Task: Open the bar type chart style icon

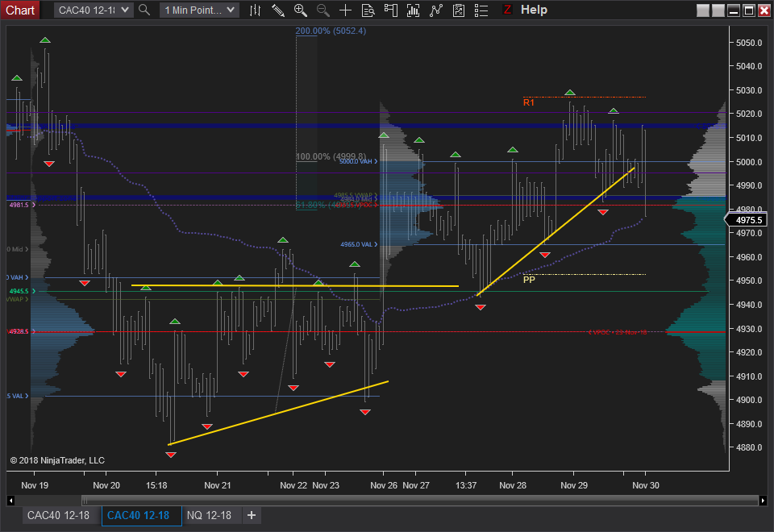Action: 256,10
